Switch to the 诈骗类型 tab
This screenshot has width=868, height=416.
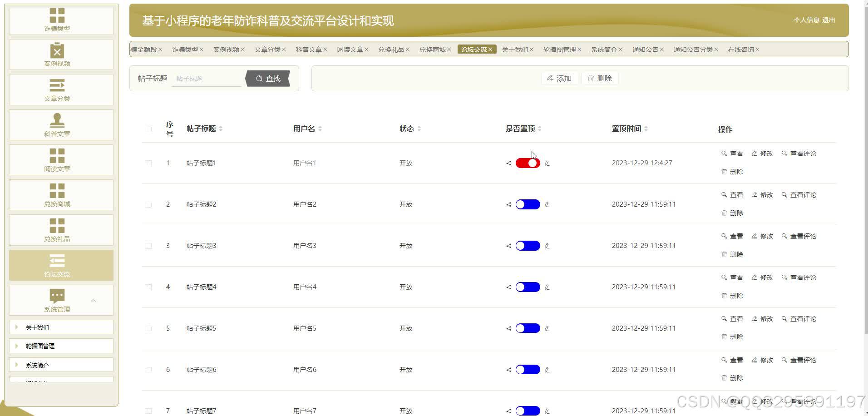pyautogui.click(x=185, y=50)
